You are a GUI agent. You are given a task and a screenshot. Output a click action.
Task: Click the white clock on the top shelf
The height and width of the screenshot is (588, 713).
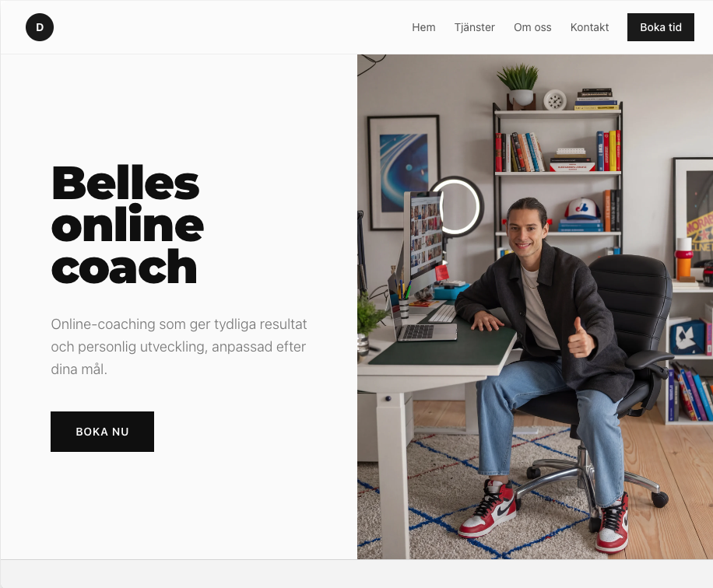pos(555,100)
